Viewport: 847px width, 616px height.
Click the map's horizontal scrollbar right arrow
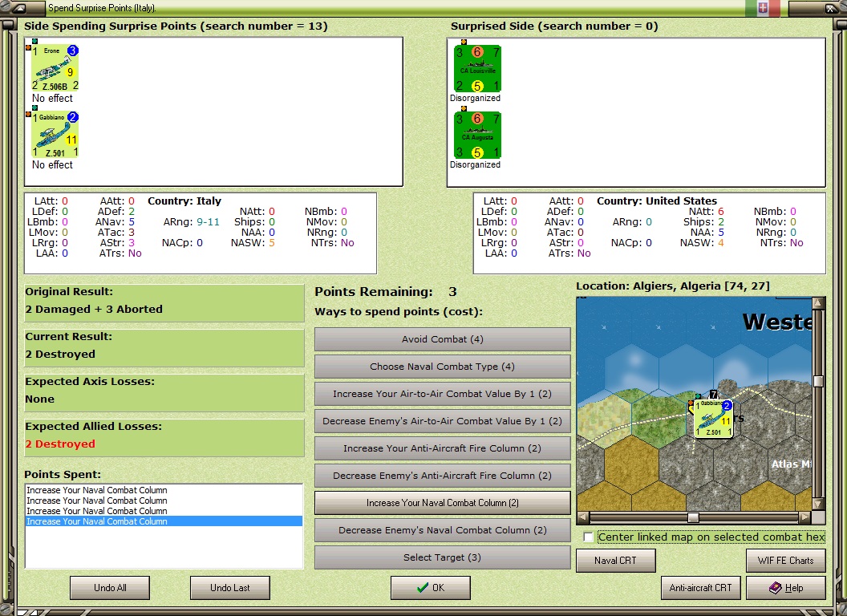click(804, 517)
